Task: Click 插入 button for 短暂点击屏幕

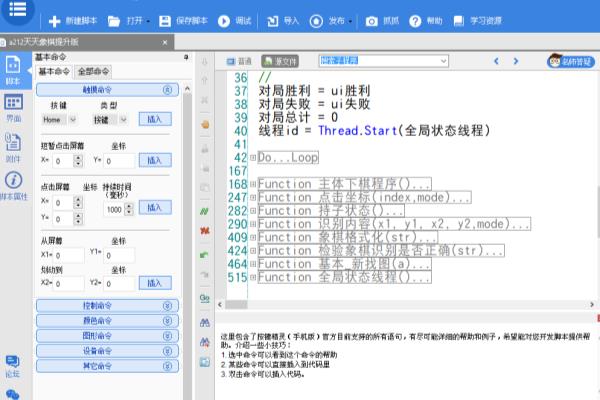Action: click(155, 160)
